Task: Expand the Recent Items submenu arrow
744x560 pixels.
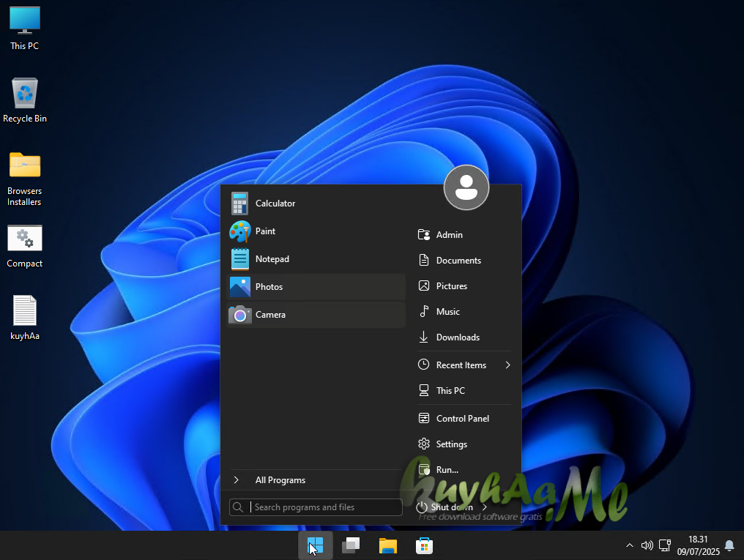Action: 507,365
